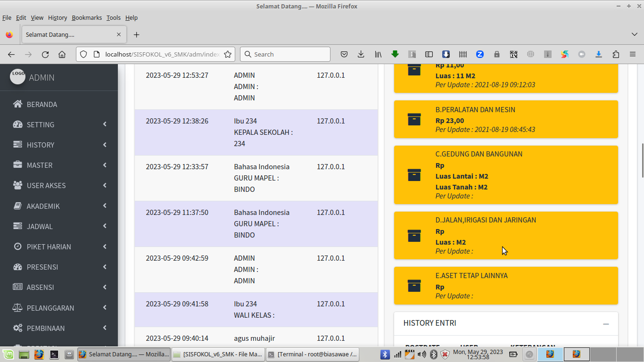This screenshot has height=362, width=644.
Task: Click archive box icon on Aset Tetap Lainnya card
Action: (414, 286)
